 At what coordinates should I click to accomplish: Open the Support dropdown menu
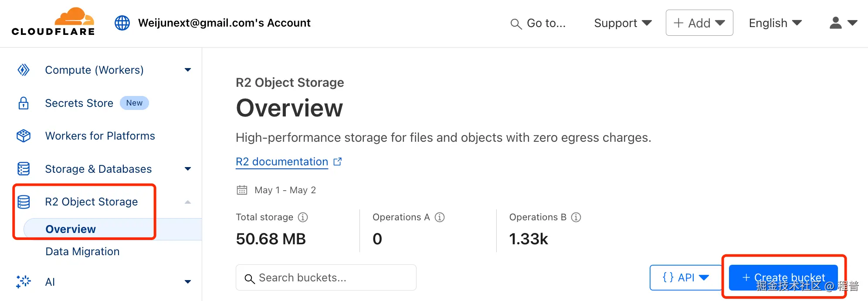point(623,23)
